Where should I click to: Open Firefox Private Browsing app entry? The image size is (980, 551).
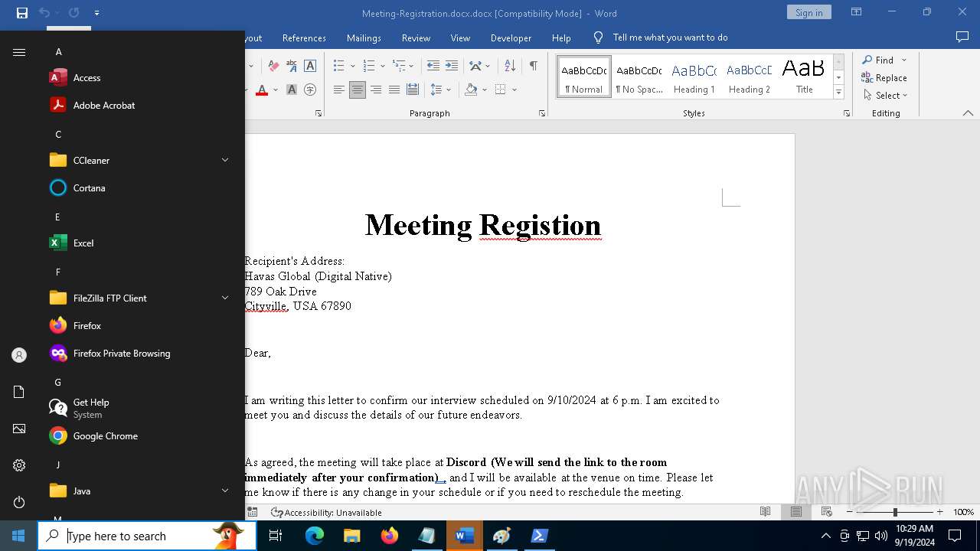pyautogui.click(x=138, y=353)
